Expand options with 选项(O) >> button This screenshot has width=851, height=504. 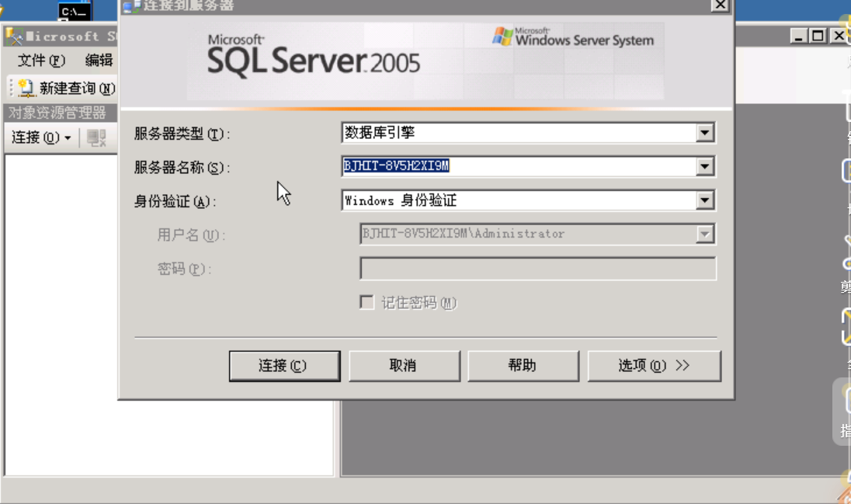654,366
